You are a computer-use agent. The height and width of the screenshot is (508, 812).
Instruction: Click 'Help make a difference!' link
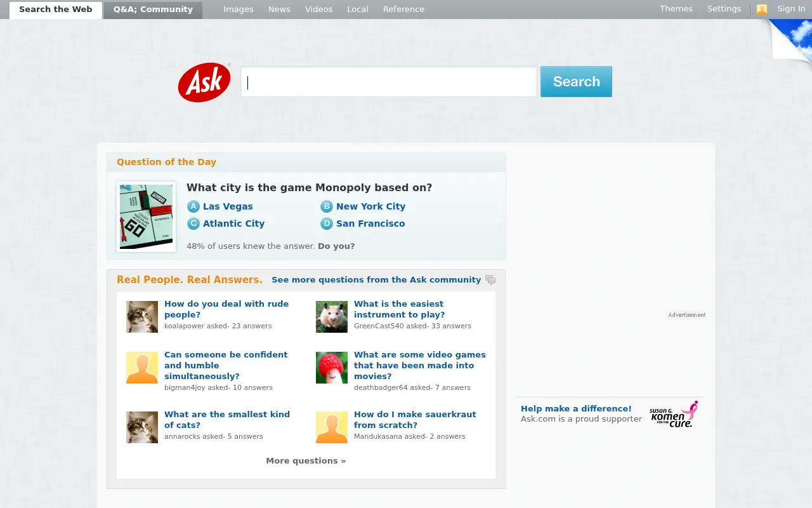[576, 409]
